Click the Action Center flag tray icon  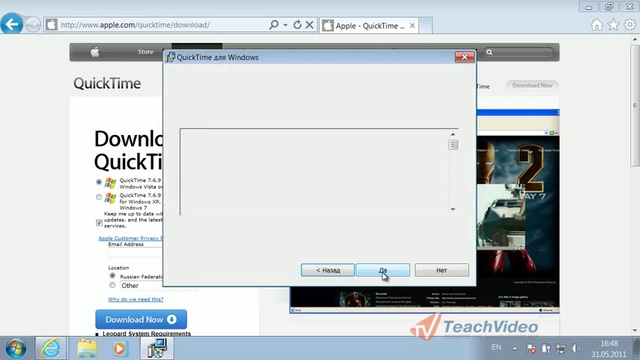click(531, 349)
